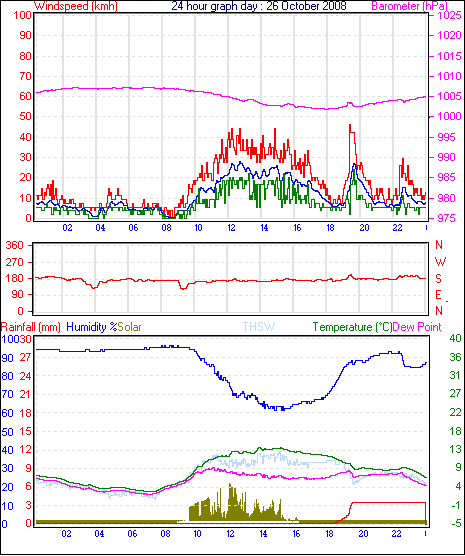Select barometer scale value 1010

tap(449, 76)
